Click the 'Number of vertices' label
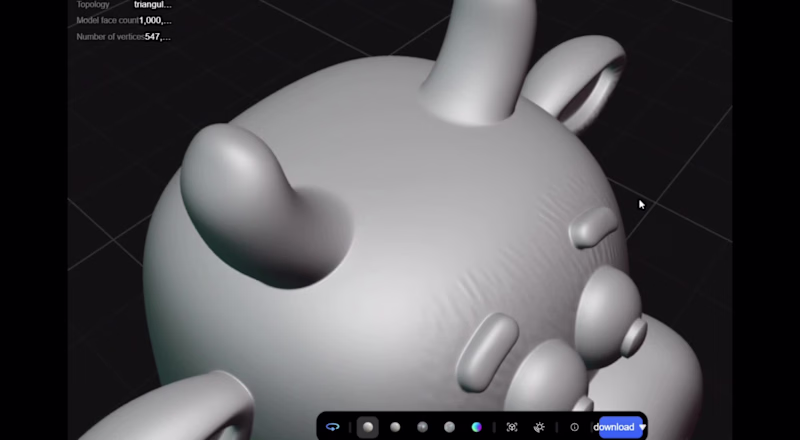 point(110,37)
